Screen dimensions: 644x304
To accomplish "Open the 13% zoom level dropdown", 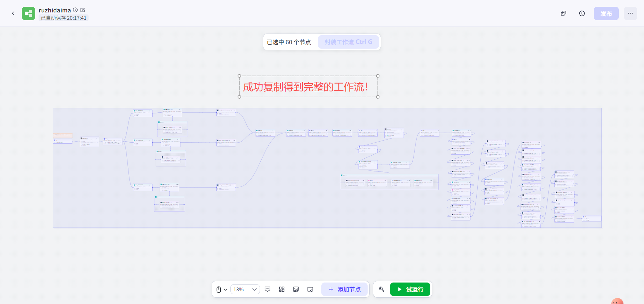I will click(245, 289).
